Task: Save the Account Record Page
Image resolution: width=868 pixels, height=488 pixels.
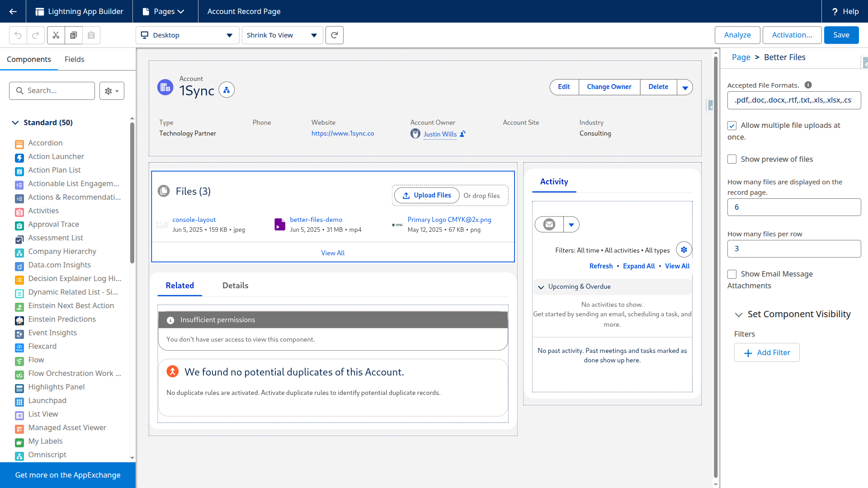Action: 841,35
